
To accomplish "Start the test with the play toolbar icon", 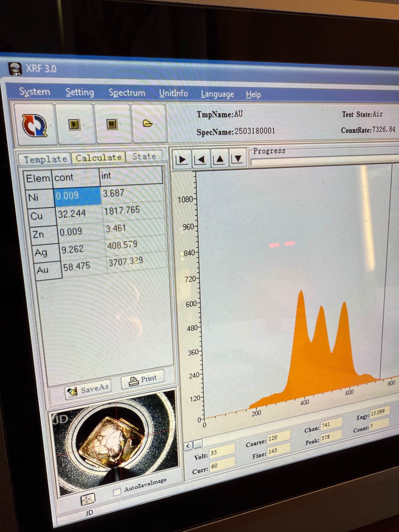I will click(75, 124).
